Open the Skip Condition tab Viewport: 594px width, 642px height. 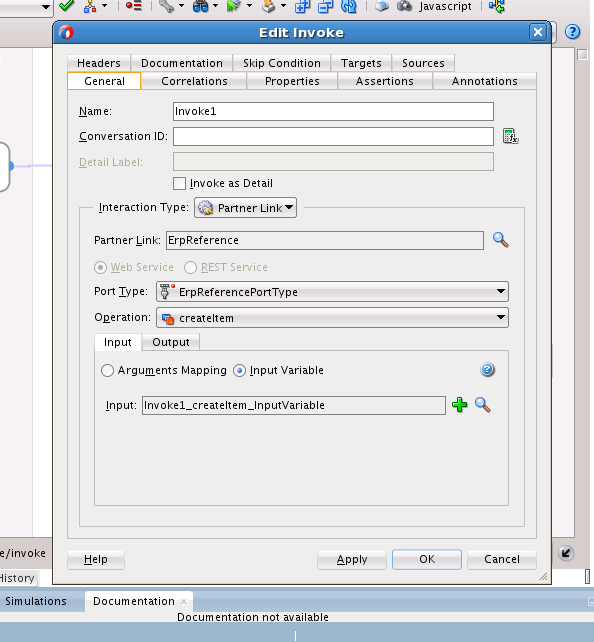[282, 63]
